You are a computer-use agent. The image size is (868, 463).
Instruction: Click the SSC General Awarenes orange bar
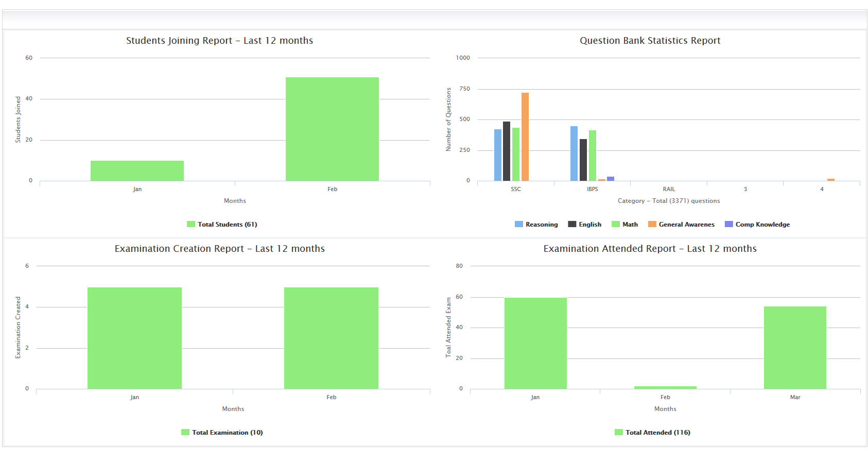525,136
